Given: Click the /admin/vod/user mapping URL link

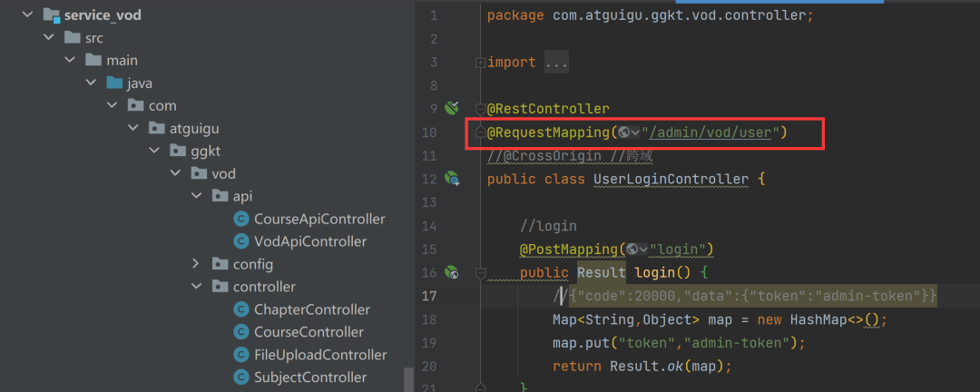Looking at the screenshot, I should point(711,133).
